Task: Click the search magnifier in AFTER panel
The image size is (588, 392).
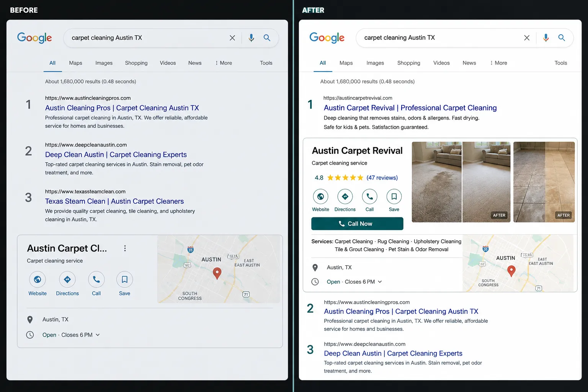Action: click(562, 38)
